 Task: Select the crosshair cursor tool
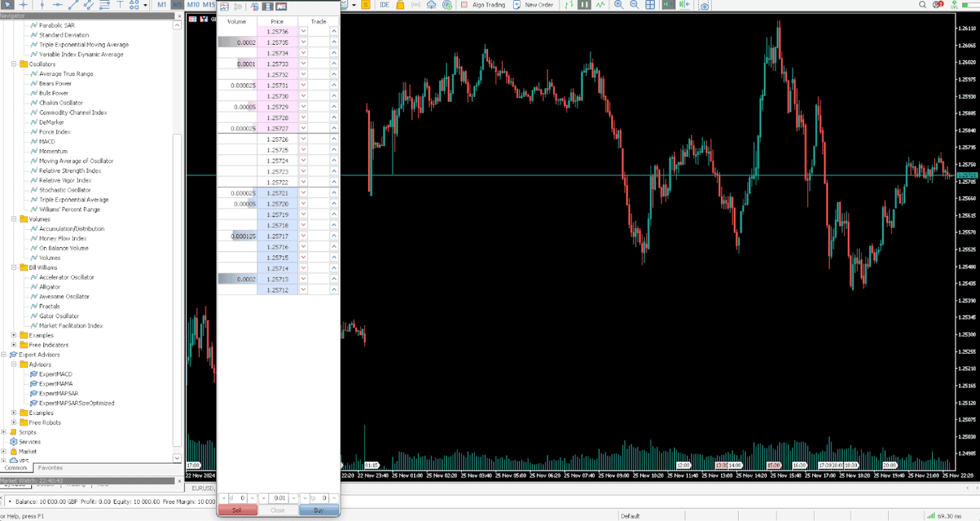24,4
